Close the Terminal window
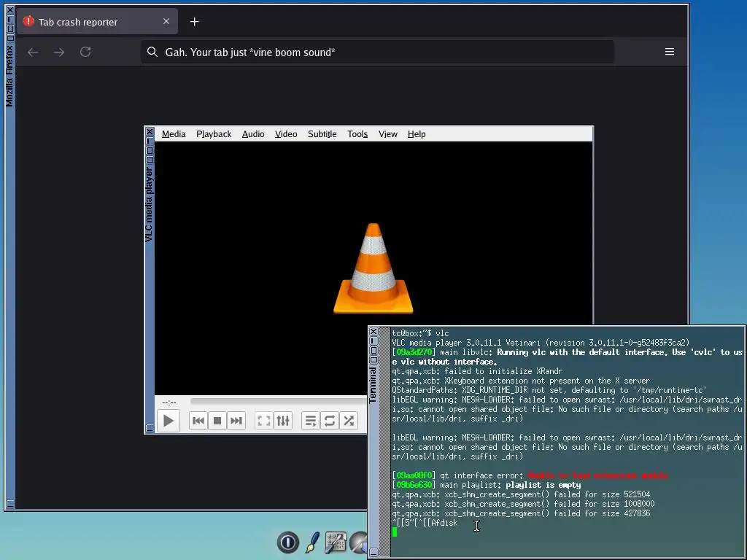747x560 pixels. pos(373,332)
